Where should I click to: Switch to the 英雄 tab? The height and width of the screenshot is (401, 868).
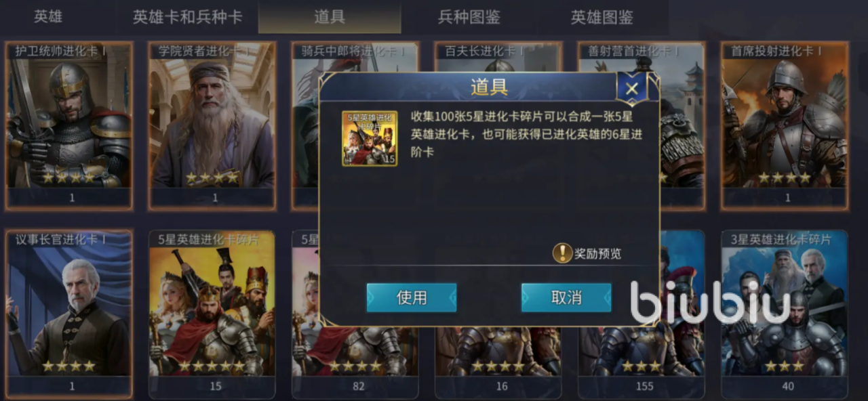(x=48, y=17)
